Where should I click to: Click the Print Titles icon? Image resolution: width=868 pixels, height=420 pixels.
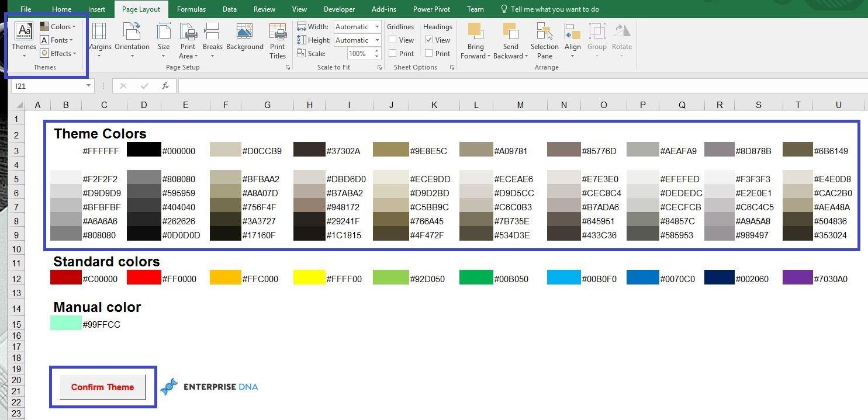pos(278,31)
